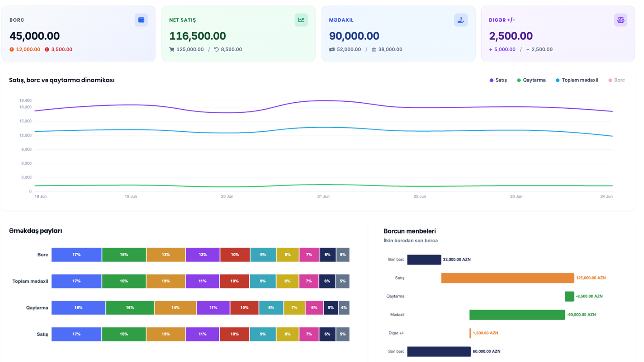Select the 12% purple segment in the Borc row
Screen dimensions: 644x362
203,255
